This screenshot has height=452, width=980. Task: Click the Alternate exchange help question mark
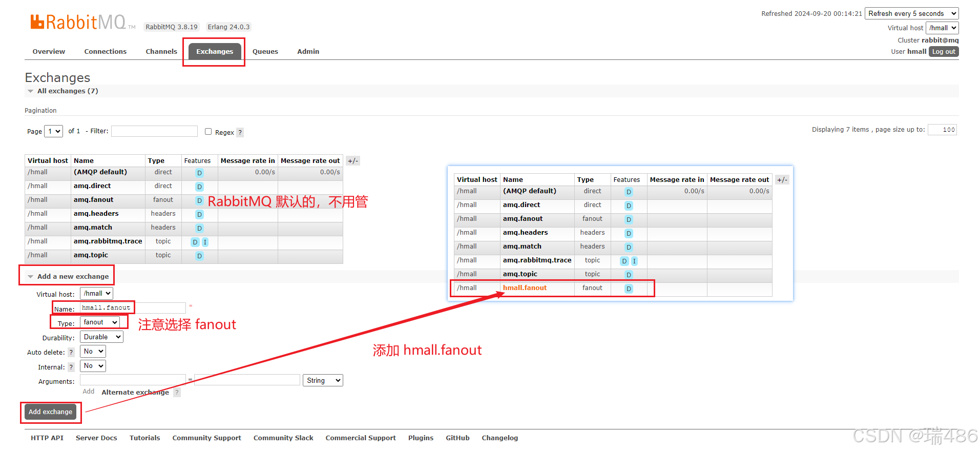177,393
